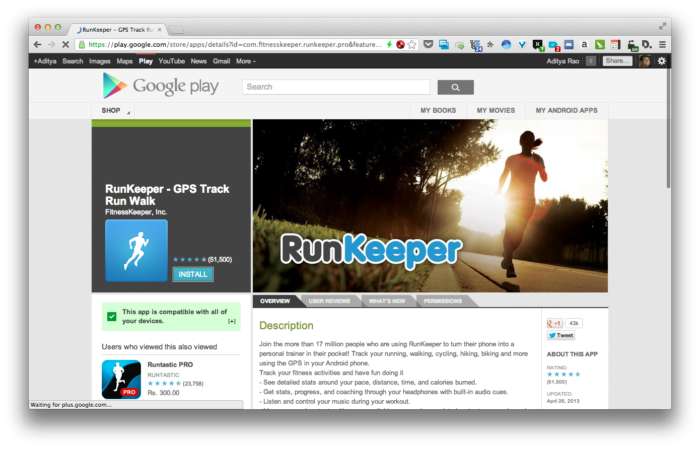Share app via Tweet button
The height and width of the screenshot is (449, 700).
pyautogui.click(x=560, y=336)
